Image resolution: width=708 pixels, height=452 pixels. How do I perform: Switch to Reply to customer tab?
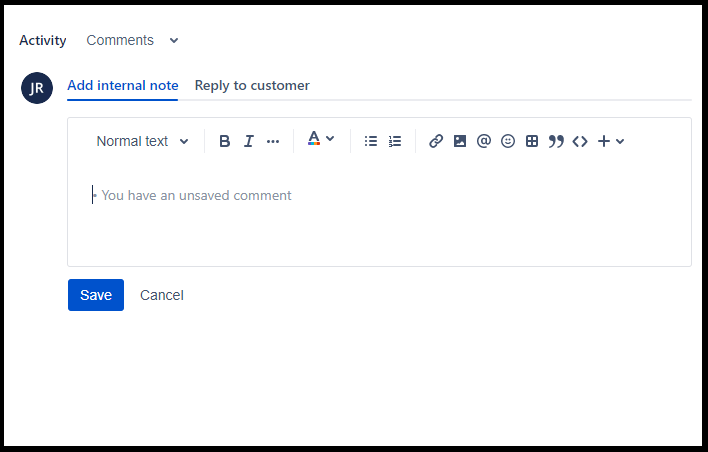[252, 85]
